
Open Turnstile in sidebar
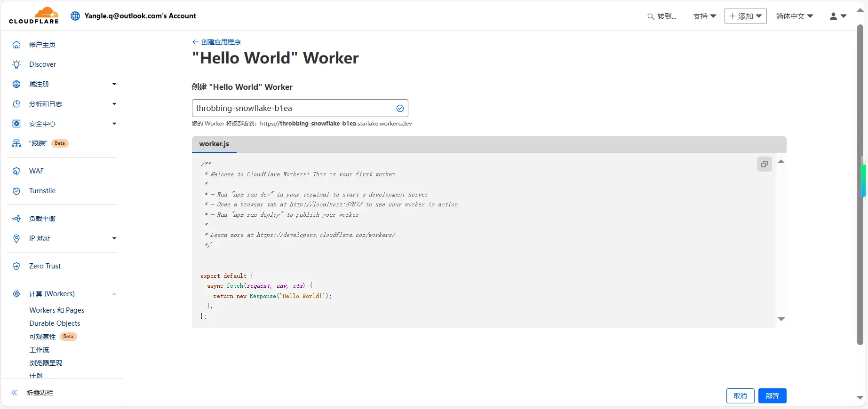tap(42, 191)
